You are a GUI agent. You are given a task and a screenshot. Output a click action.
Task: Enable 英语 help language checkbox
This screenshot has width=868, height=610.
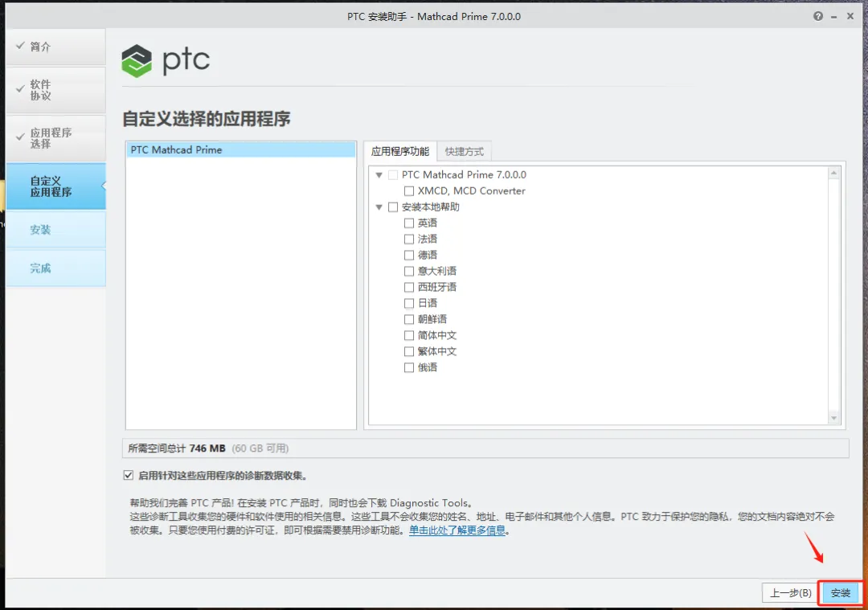(x=409, y=223)
